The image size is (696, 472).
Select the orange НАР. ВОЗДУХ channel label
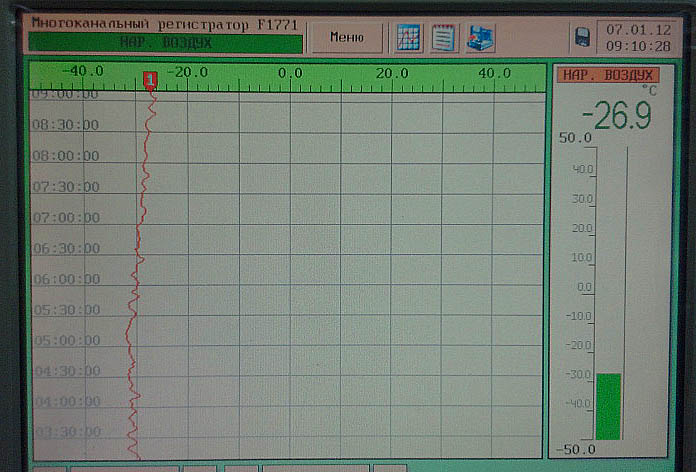coord(607,75)
